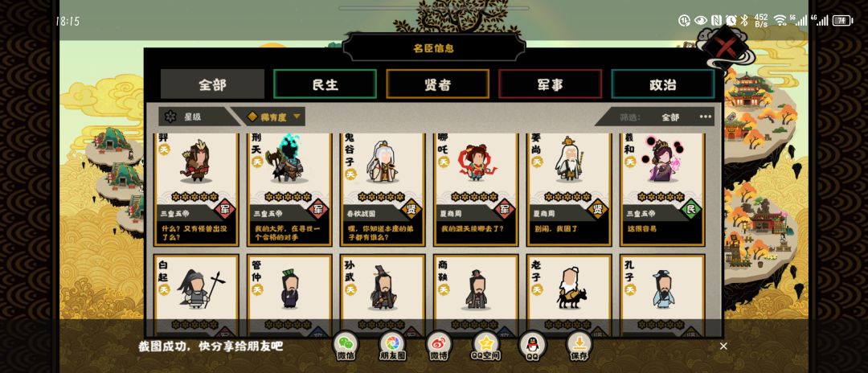
Task: Open the 哪吒 character card
Action: pos(476,190)
